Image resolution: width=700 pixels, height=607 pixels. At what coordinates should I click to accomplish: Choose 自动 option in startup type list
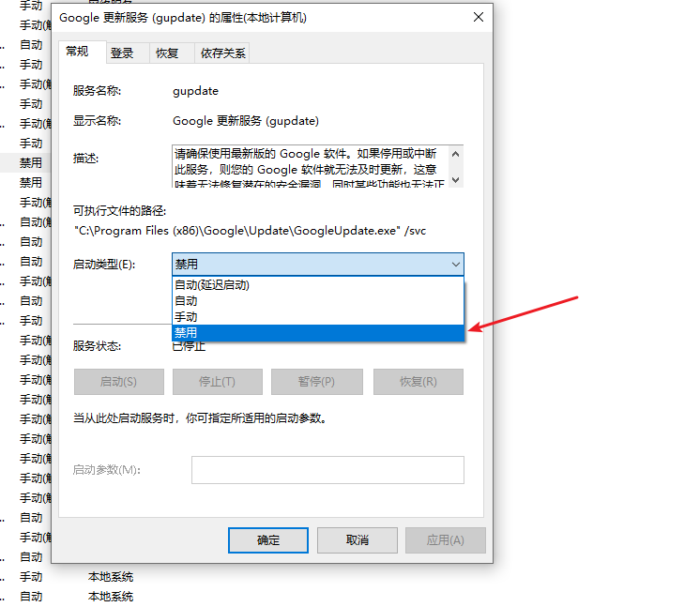318,301
